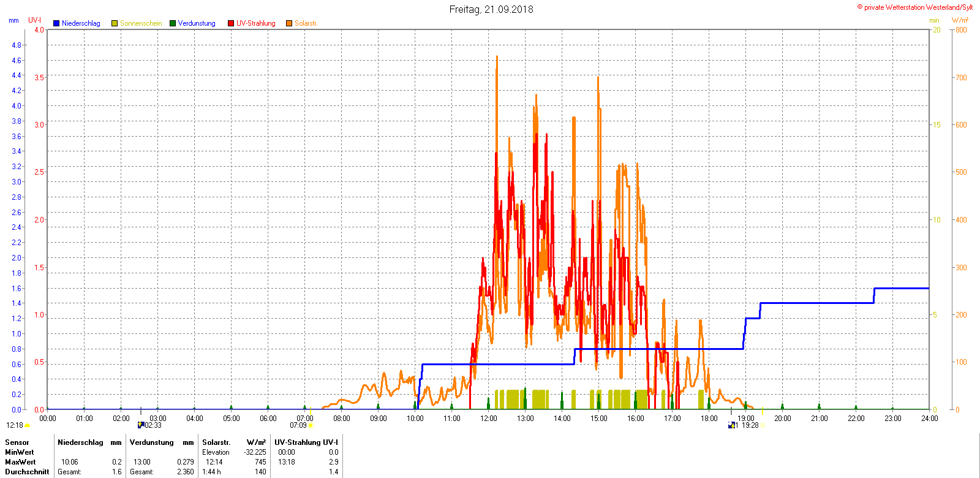Click the Niederschlag max time 10:06
This screenshot has height=478, width=980.
[x=70, y=462]
